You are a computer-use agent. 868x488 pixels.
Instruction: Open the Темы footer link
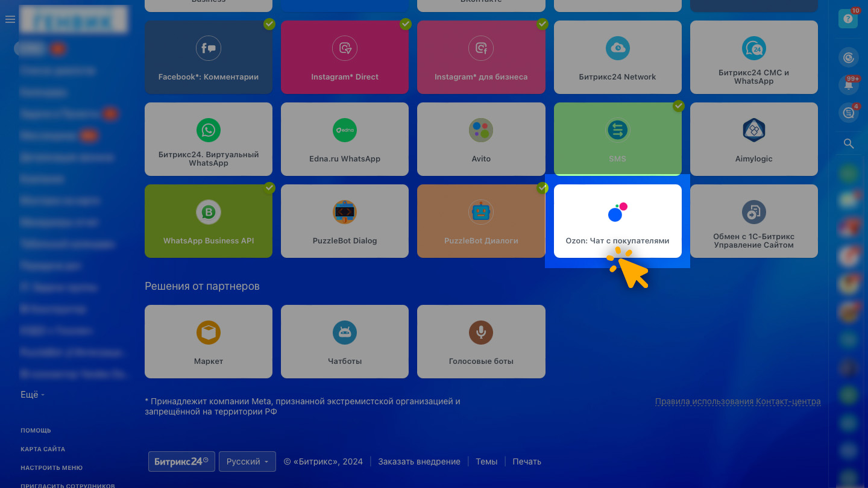(x=486, y=461)
